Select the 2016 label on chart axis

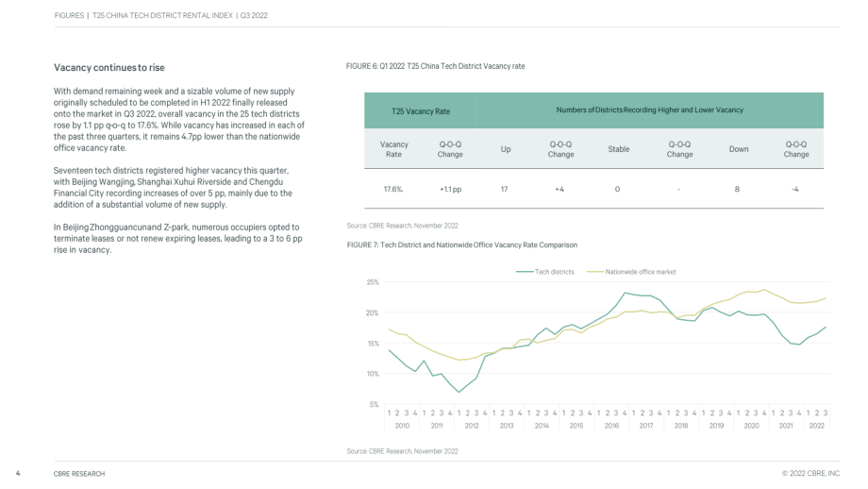611,426
